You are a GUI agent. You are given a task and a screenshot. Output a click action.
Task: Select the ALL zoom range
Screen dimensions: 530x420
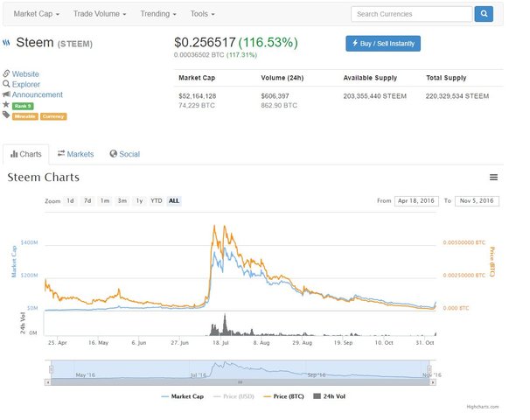coord(174,201)
